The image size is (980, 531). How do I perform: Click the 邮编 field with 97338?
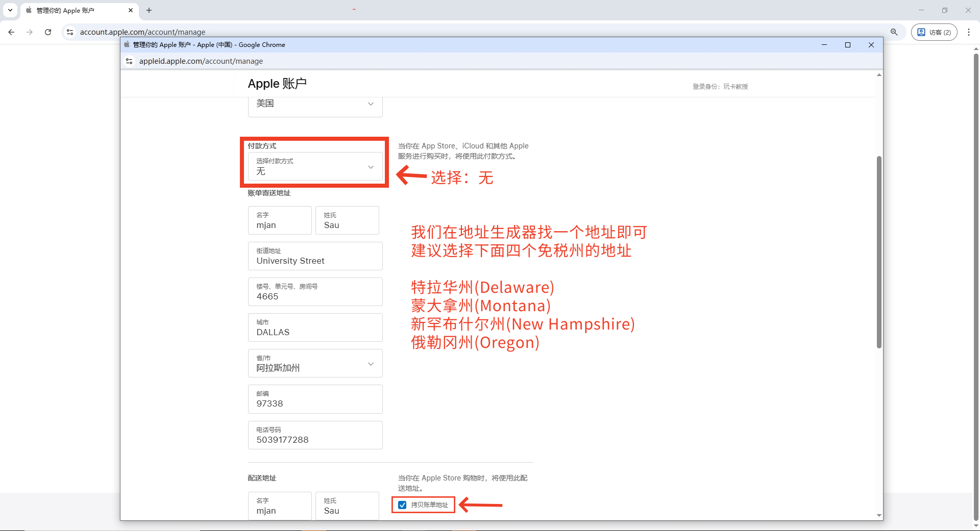pos(315,399)
